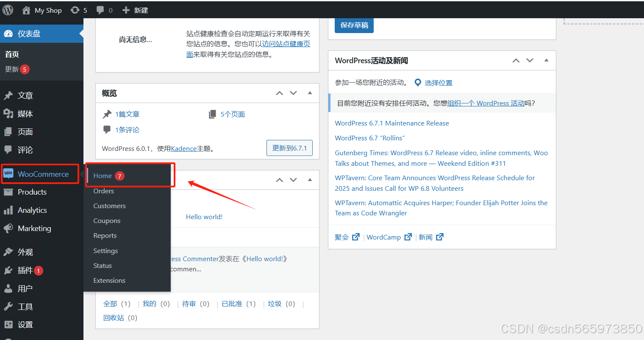
Task: Click the WooCommerce logo icon
Action: point(8,173)
